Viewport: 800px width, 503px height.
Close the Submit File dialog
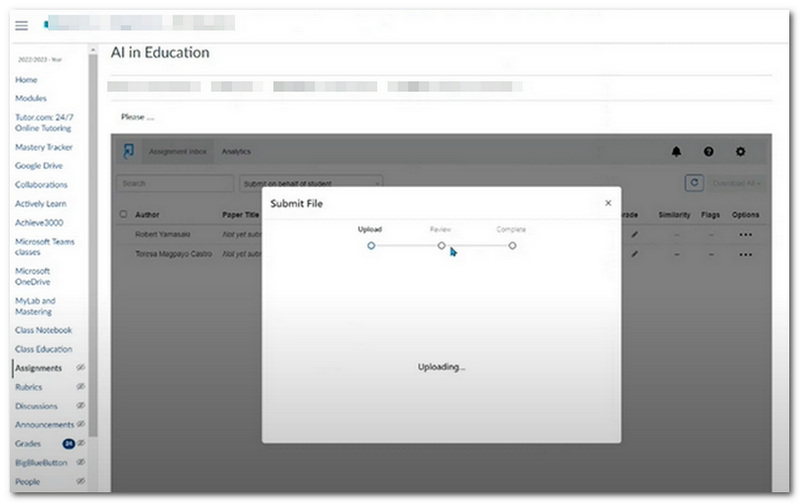tap(607, 203)
